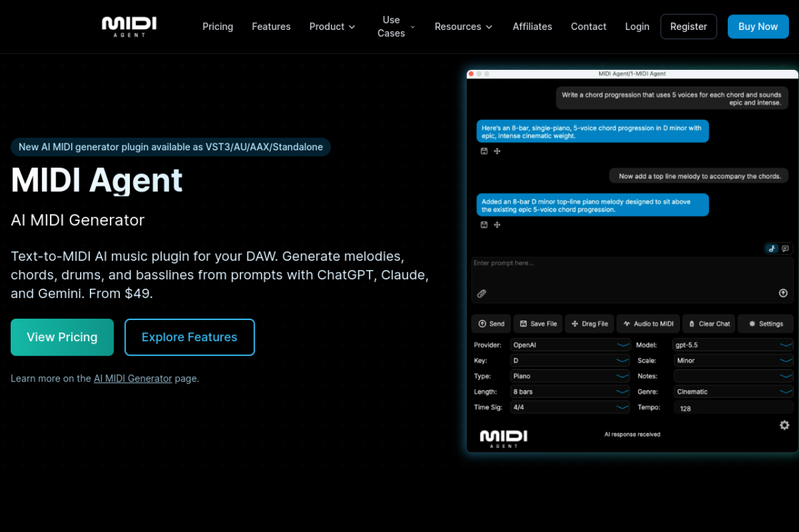Click the Audio to MIDI button
Image resolution: width=799 pixels, height=532 pixels.
tap(648, 324)
